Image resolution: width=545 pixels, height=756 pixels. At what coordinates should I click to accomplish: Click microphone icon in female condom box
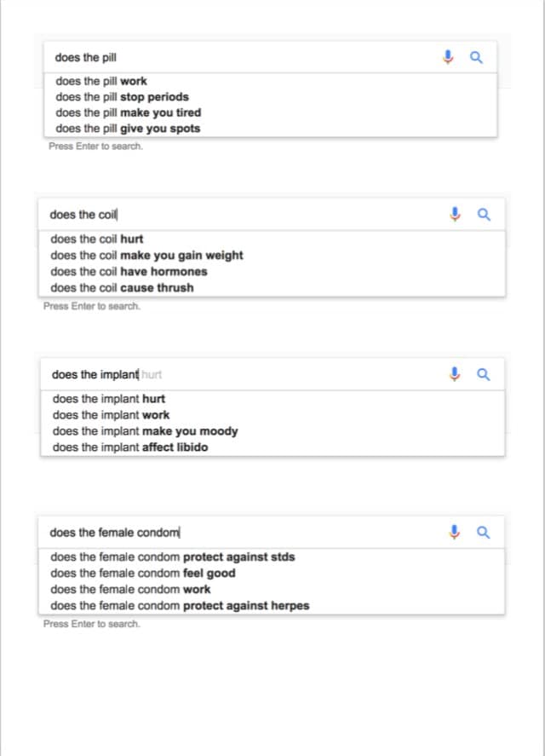point(456,532)
